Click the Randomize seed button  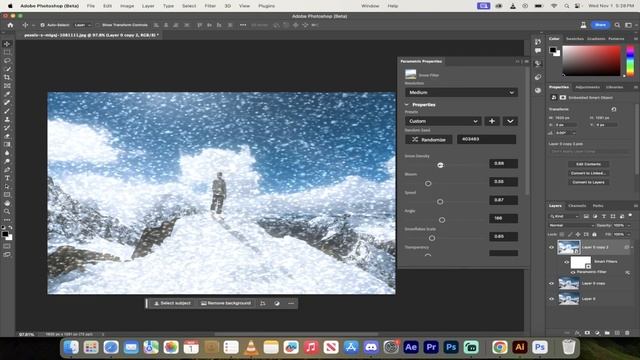[429, 139]
